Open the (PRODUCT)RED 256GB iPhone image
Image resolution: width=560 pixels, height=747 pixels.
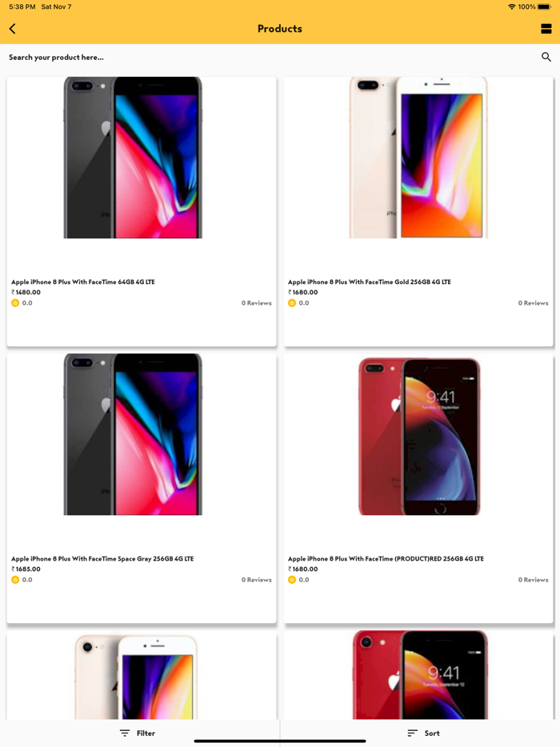coord(419,436)
